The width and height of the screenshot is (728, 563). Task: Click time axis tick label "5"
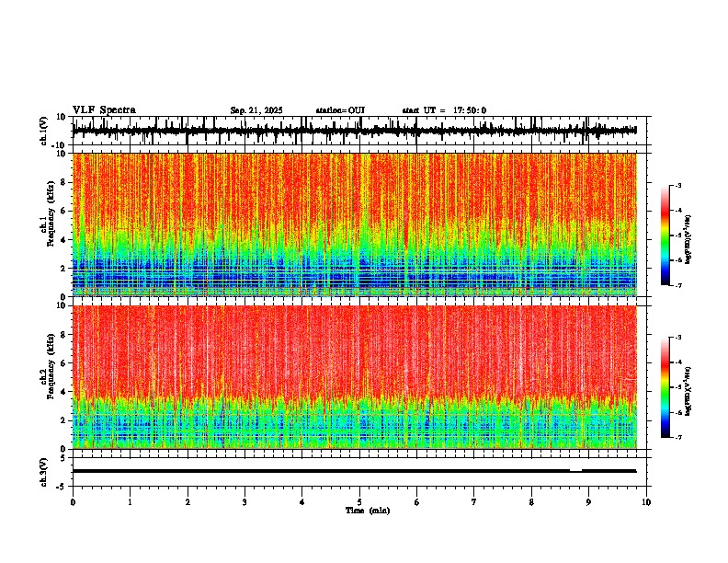359,502
